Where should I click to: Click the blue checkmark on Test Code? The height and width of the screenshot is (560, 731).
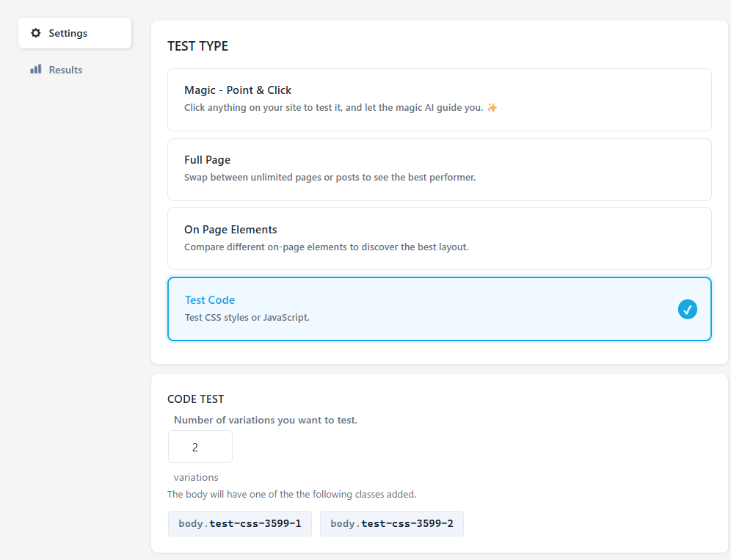point(687,309)
